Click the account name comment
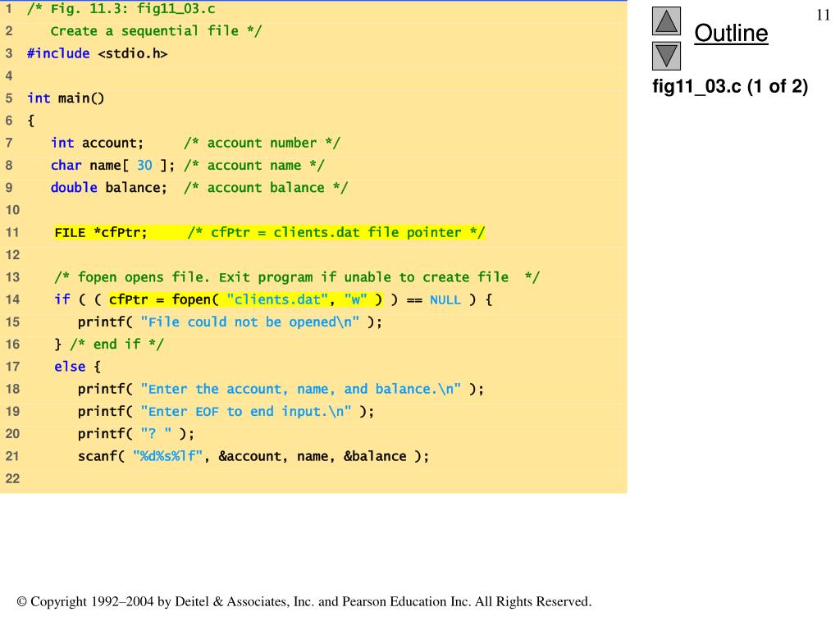Image resolution: width=840 pixels, height=630 pixels. click(x=254, y=166)
